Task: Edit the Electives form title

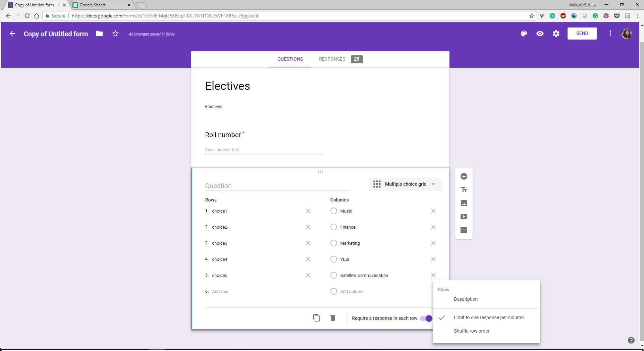Action: tap(228, 86)
